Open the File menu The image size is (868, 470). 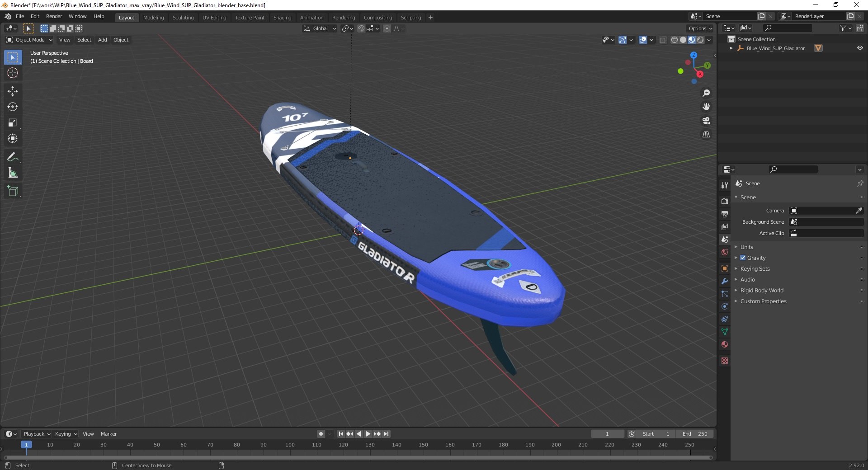click(x=20, y=16)
